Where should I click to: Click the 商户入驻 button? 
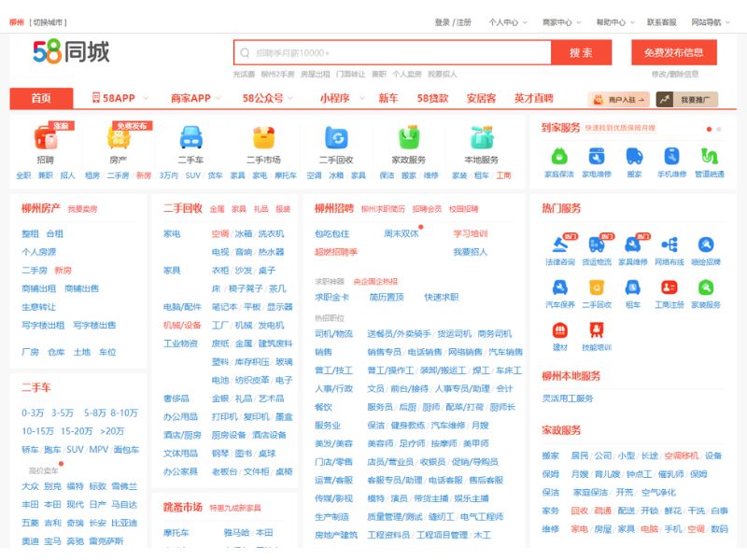[619, 100]
